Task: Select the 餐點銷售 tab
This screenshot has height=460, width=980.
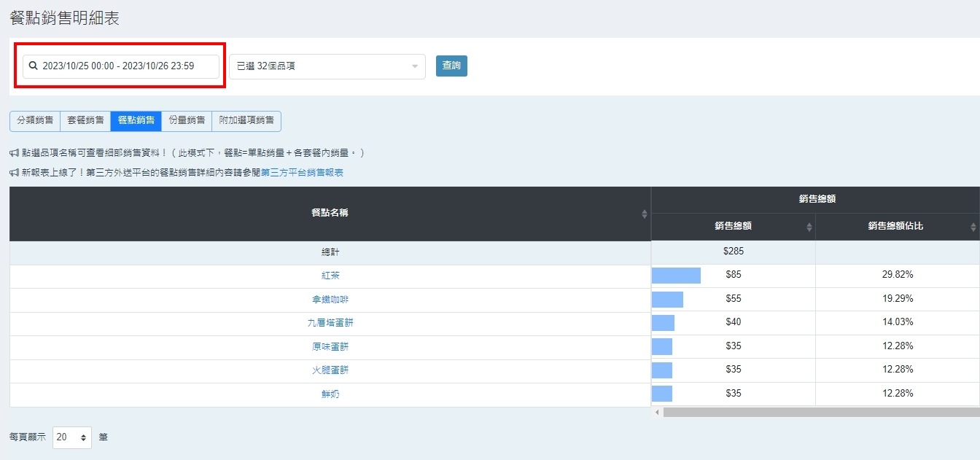Action: (x=136, y=120)
